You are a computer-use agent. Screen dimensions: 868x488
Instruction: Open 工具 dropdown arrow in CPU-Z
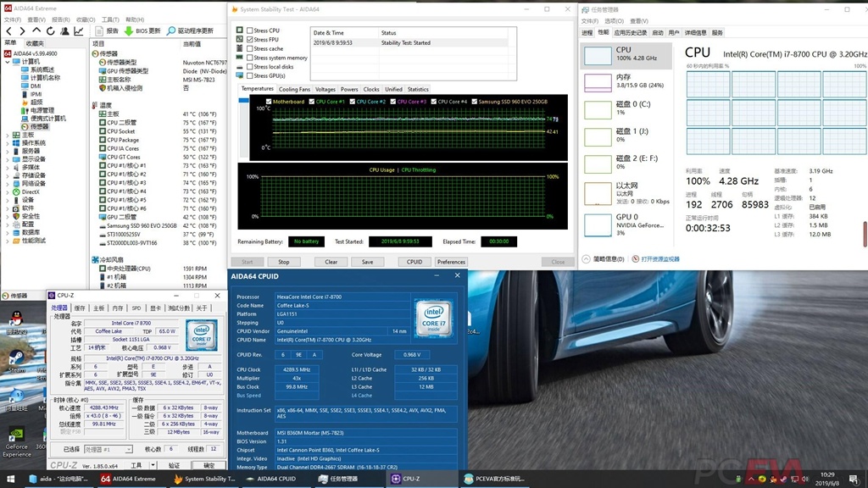(x=153, y=465)
